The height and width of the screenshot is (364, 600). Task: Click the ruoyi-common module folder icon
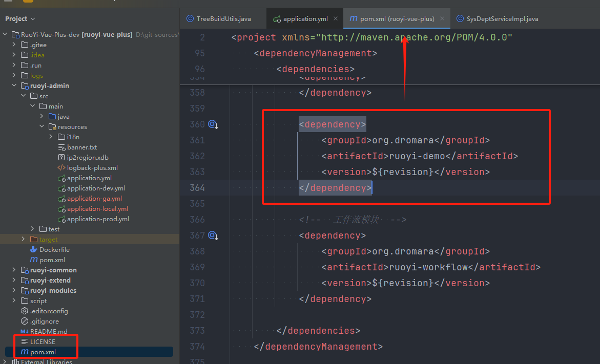pos(25,270)
